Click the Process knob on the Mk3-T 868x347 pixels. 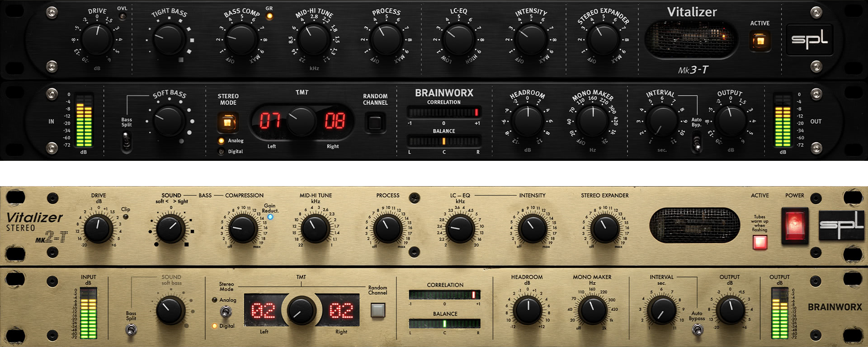(386, 39)
